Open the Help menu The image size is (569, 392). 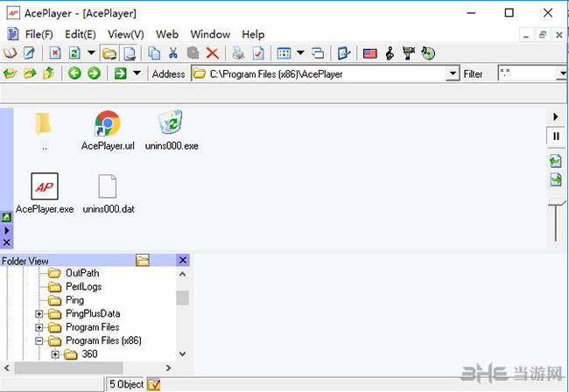click(253, 34)
